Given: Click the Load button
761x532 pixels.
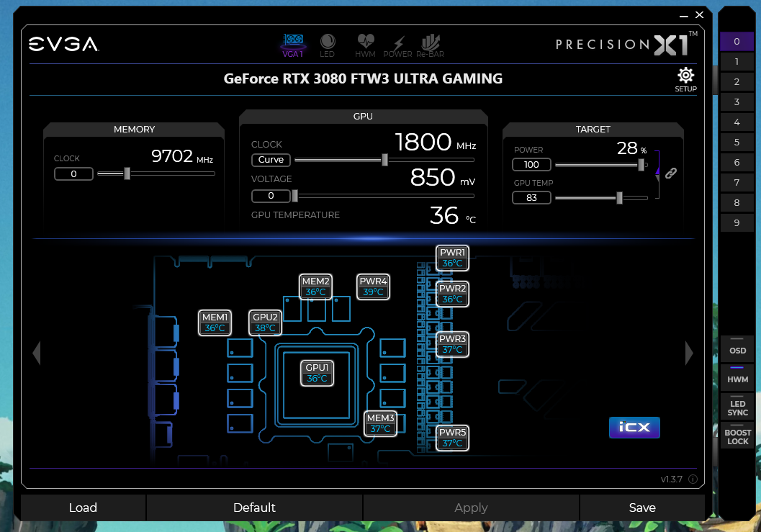Looking at the screenshot, I should (83, 508).
